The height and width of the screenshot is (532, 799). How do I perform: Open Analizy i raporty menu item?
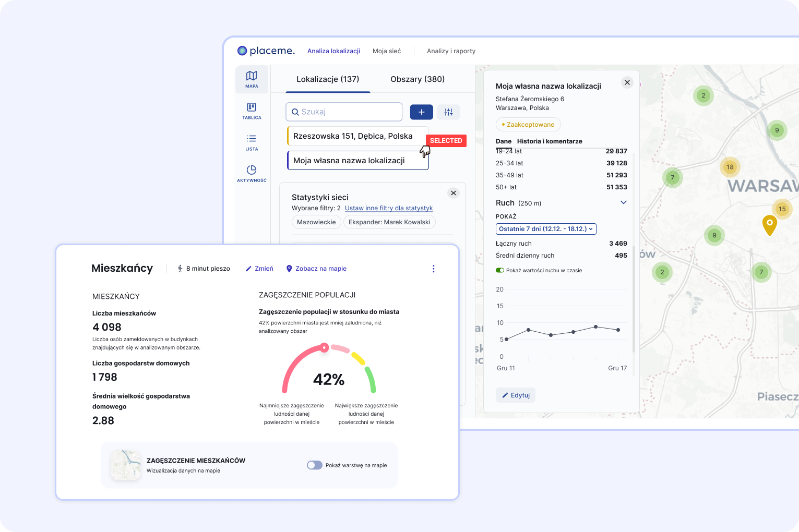point(451,51)
